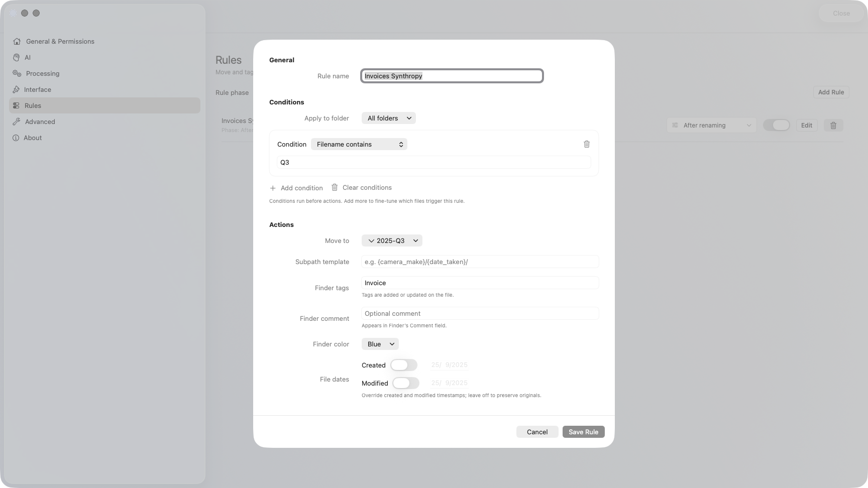Enable the Created file date toggle

pyautogui.click(x=404, y=365)
